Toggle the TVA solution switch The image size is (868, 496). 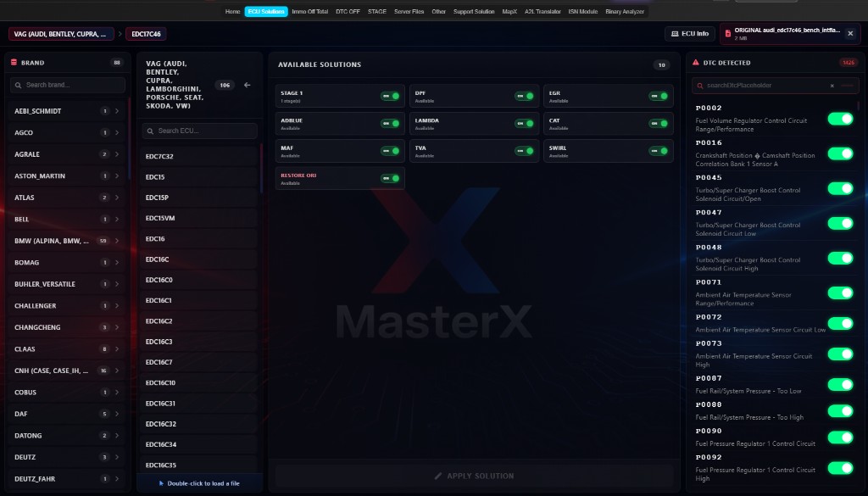[x=524, y=151]
